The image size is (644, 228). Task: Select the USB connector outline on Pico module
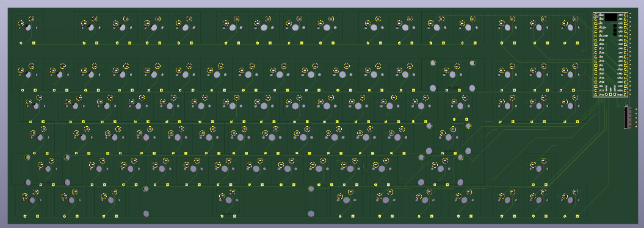tap(611, 17)
